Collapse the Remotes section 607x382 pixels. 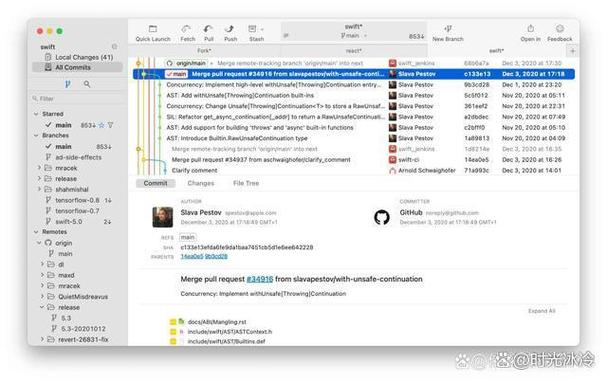tap(36, 232)
